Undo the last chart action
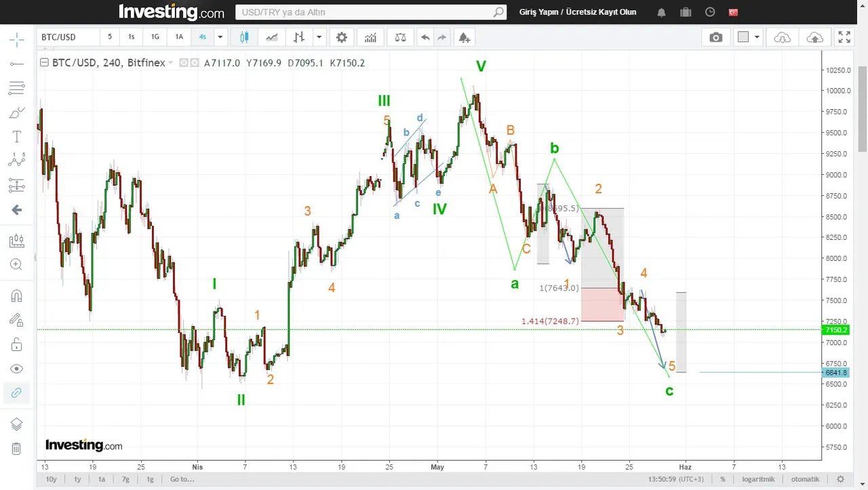868x490 pixels. tap(425, 37)
